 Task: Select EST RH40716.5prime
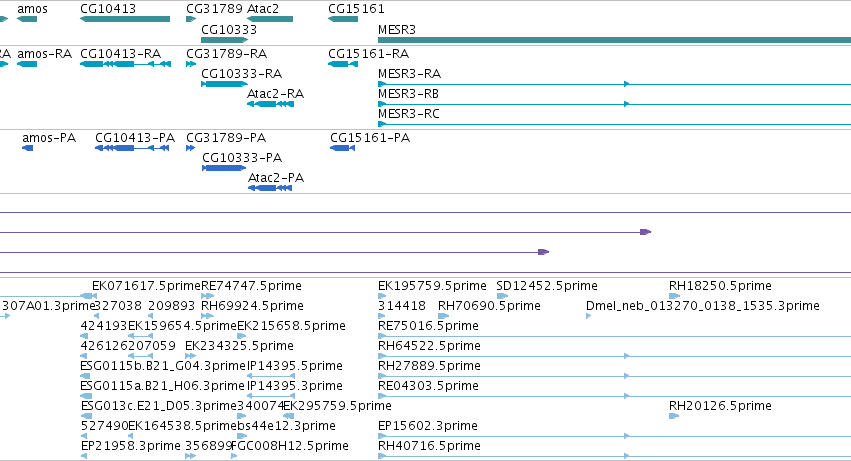(x=614, y=456)
